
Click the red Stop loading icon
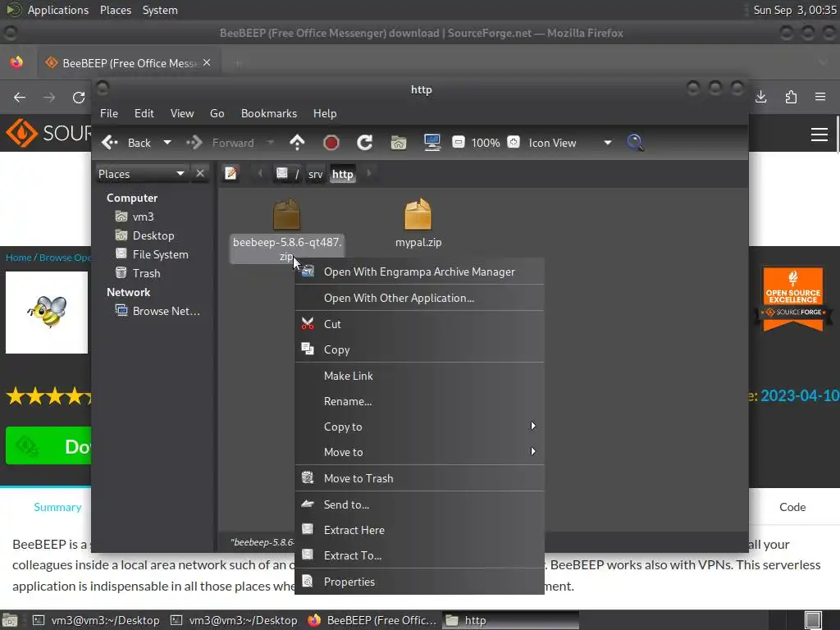click(331, 143)
